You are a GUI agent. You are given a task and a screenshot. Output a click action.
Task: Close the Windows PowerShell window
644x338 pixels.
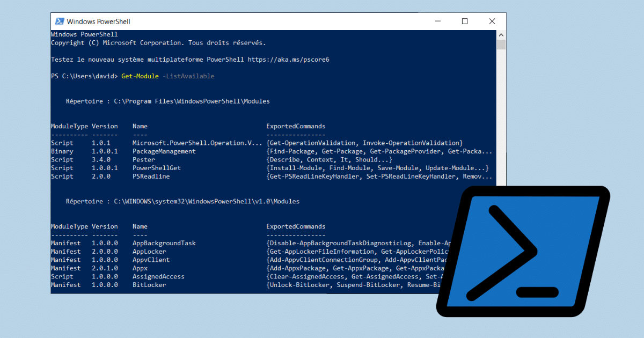[492, 21]
